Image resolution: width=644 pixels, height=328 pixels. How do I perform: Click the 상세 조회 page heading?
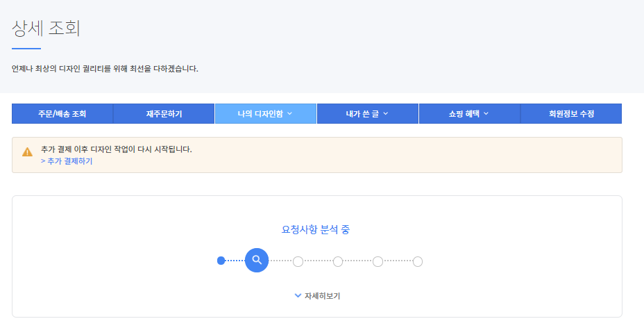point(46,28)
